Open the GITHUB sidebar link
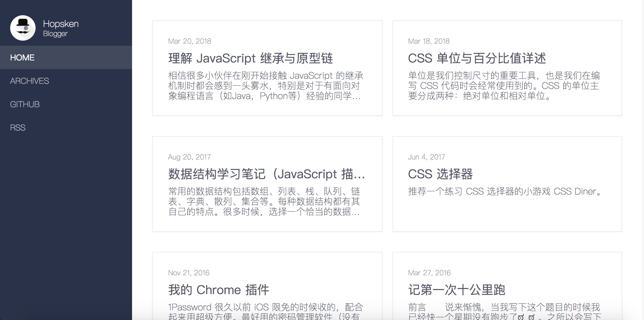Viewport: 644px width, 320px height. click(x=25, y=104)
